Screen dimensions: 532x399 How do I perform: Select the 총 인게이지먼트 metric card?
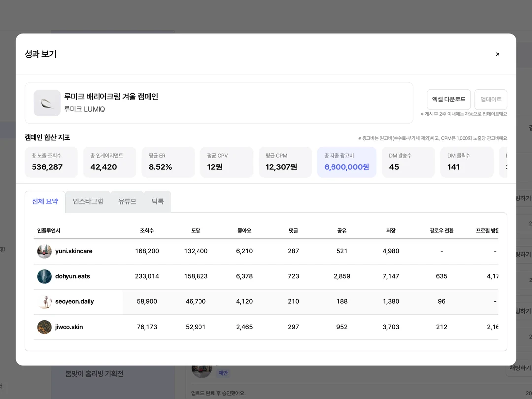click(x=109, y=162)
